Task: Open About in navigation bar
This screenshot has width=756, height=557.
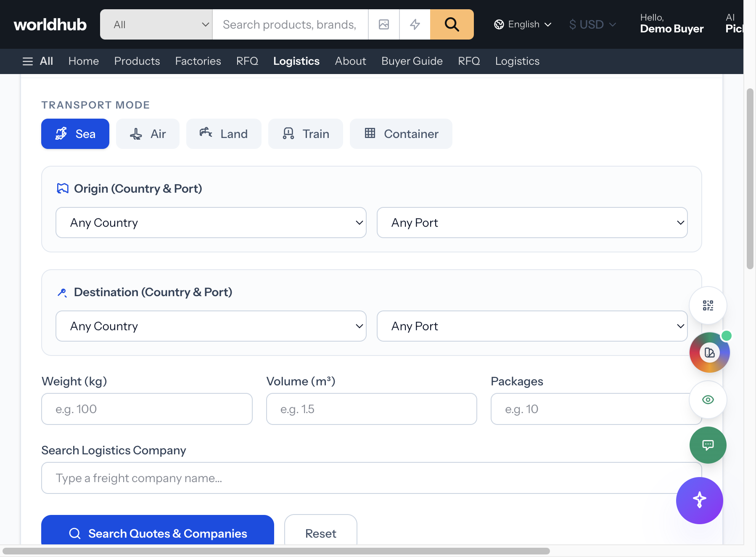Action: 351,61
